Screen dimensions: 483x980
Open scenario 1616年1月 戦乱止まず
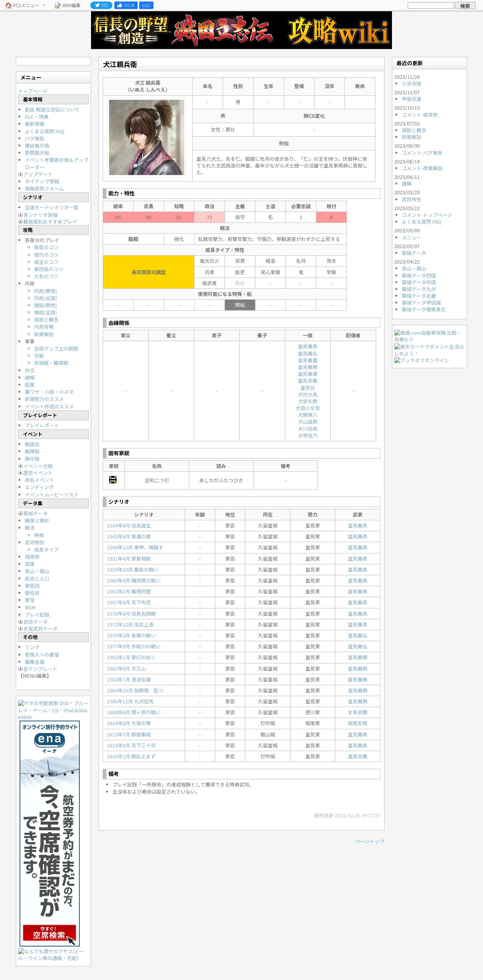coord(131,757)
